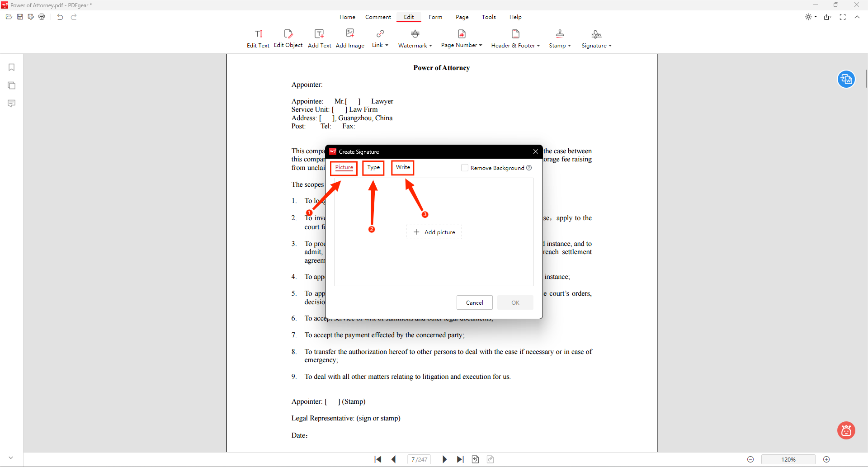Viewport: 868px width, 467px height.
Task: Toggle collapse of the toolbar with the top-right chevron
Action: [x=857, y=17]
